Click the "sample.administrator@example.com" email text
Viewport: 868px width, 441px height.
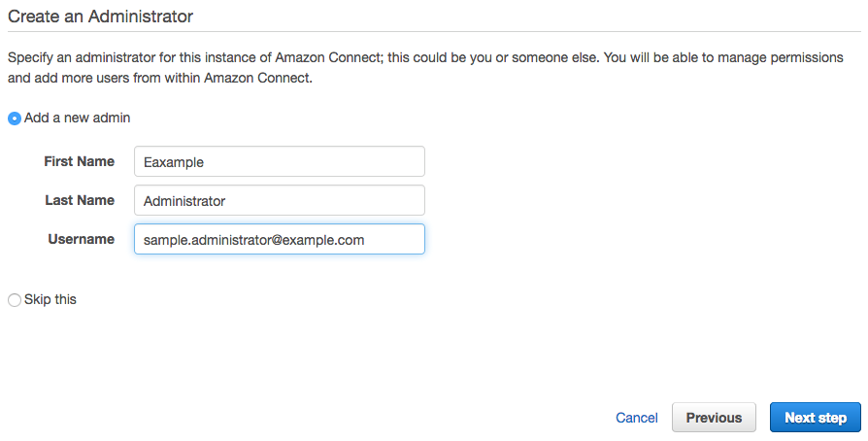point(253,240)
